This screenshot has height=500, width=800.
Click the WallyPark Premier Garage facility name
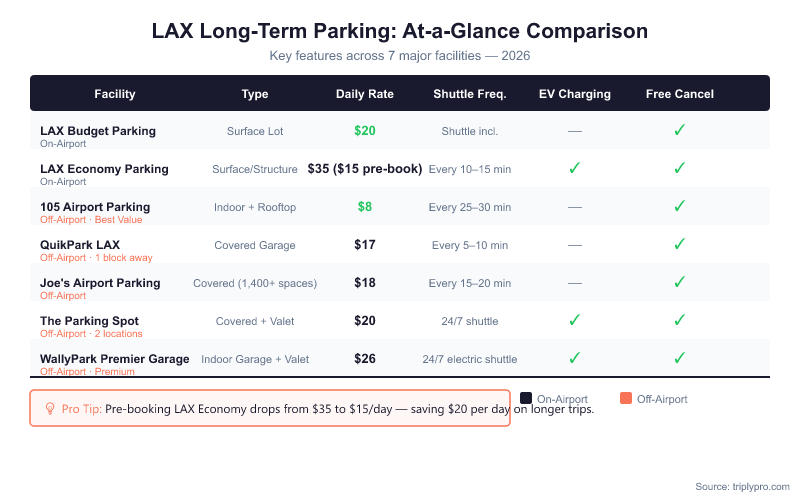click(114, 358)
